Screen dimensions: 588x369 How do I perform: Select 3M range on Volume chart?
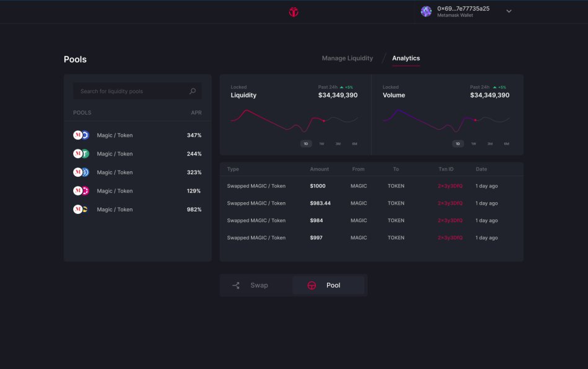pos(490,144)
